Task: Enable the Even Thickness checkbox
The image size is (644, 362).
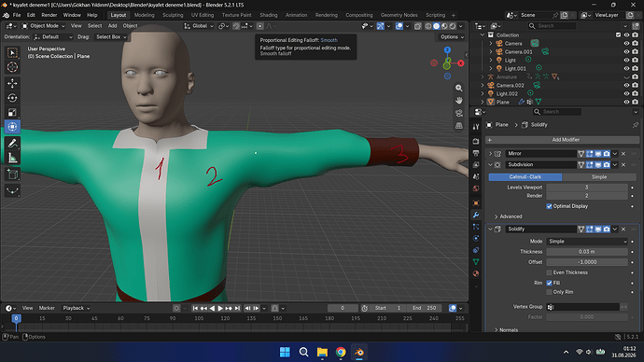Action: tap(549, 272)
